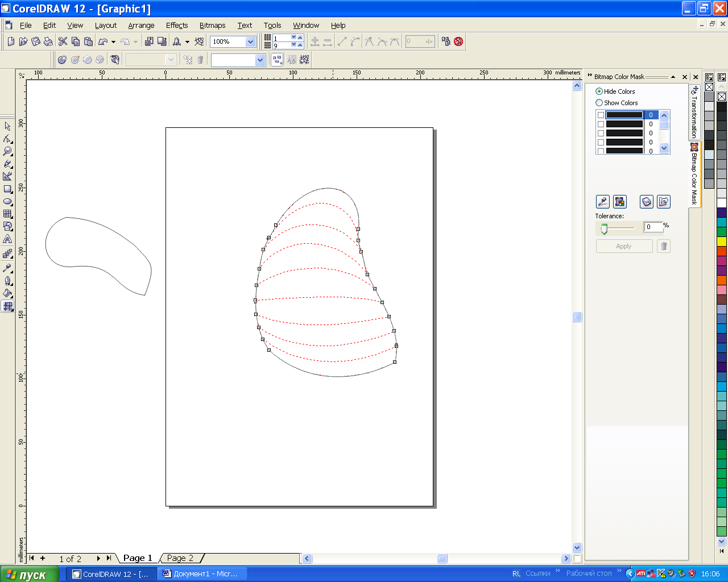Click the Save icon in toolbar
The height and width of the screenshot is (582, 728).
(36, 41)
